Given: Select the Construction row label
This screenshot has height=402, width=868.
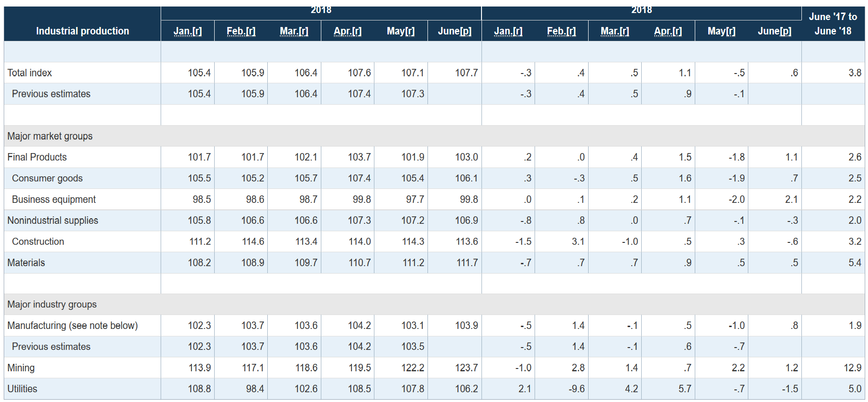Looking at the screenshot, I should [x=38, y=242].
